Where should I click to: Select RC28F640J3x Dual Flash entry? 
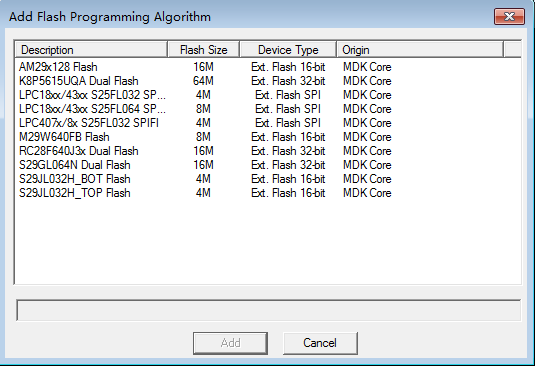point(79,151)
